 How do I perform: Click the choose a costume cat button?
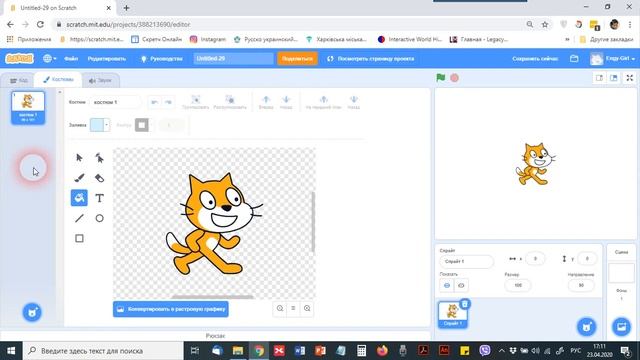tap(32, 313)
